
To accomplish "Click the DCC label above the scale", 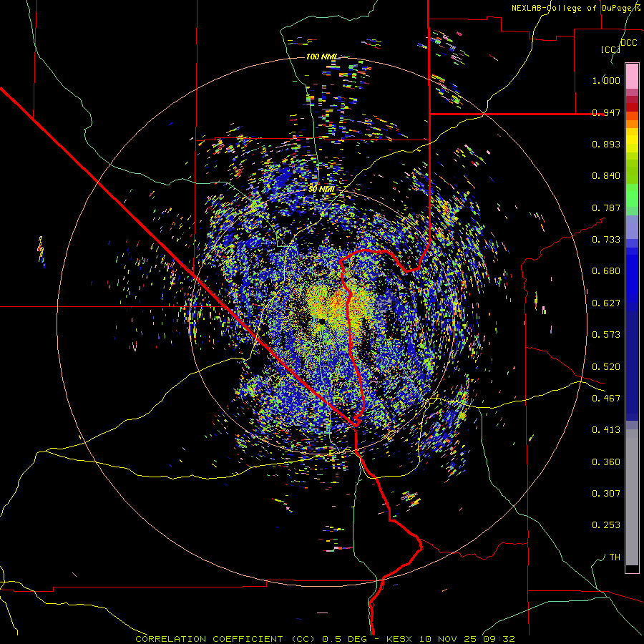I will (629, 43).
